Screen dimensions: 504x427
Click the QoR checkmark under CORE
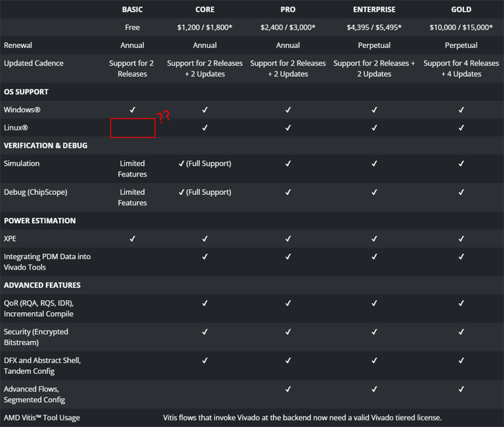click(x=205, y=303)
